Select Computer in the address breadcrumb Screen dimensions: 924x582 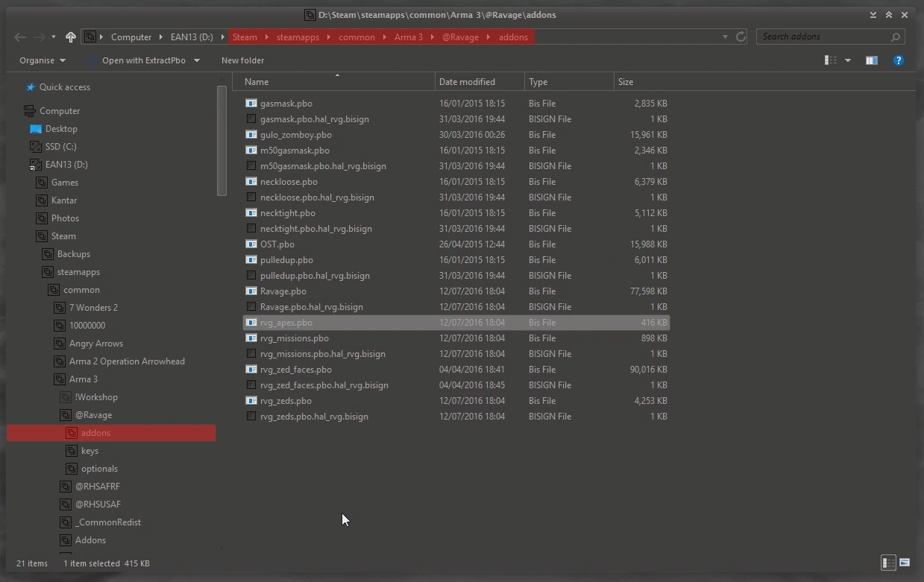pyautogui.click(x=131, y=37)
